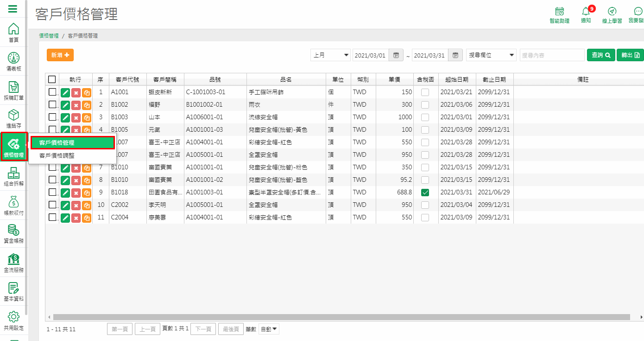Open the start date calendar picker
The height and width of the screenshot is (341, 644).
pyautogui.click(x=396, y=55)
